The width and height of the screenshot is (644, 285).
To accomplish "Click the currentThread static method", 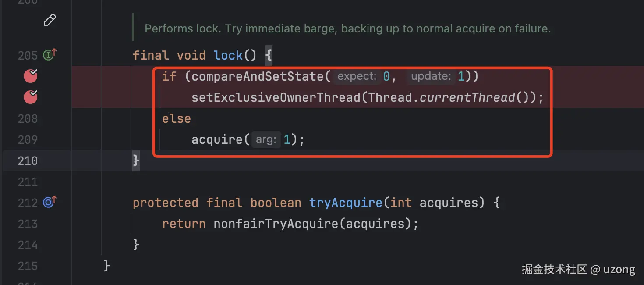I will coord(467,97).
